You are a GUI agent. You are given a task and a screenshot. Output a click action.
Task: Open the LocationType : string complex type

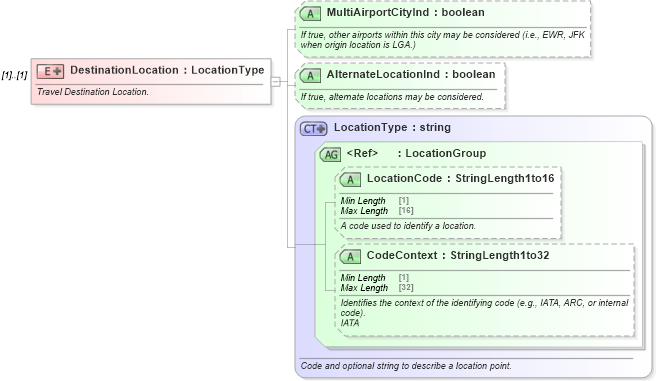tap(392, 128)
